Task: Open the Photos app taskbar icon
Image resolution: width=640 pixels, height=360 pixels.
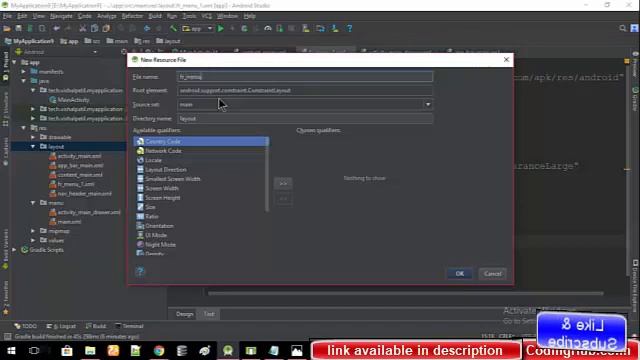Action: point(297,351)
